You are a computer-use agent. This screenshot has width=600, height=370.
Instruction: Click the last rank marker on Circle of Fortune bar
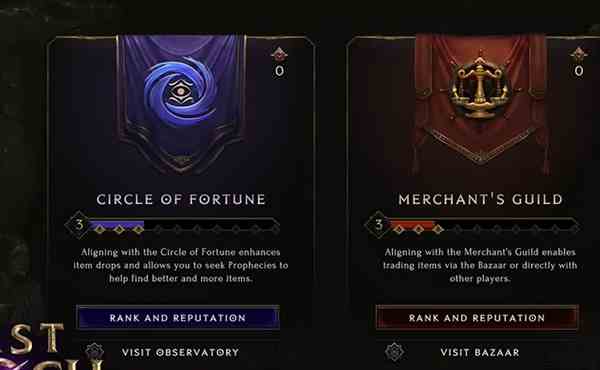coord(275,229)
